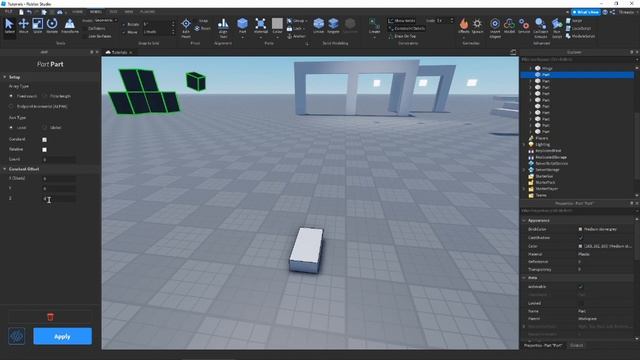Click the Union solid modeling icon
Image resolution: width=640 pixels, height=360 pixels.
pyautogui.click(x=318, y=26)
